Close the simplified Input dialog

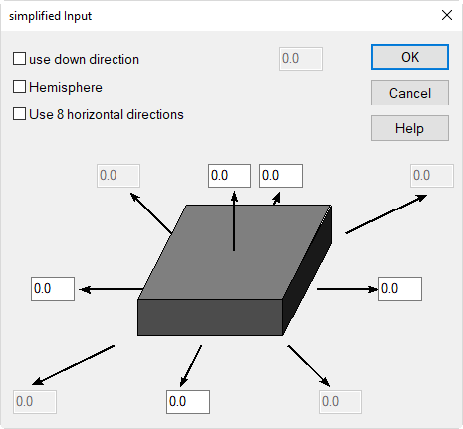(x=447, y=15)
